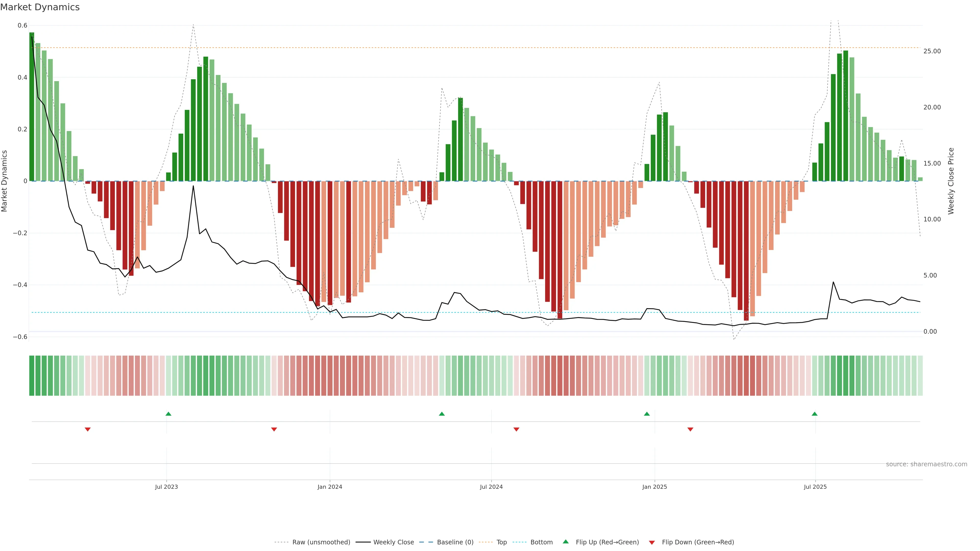The height and width of the screenshot is (551, 980).
Task: Click the first green flip-up triangle near Jul 2023
Action: 168,414
